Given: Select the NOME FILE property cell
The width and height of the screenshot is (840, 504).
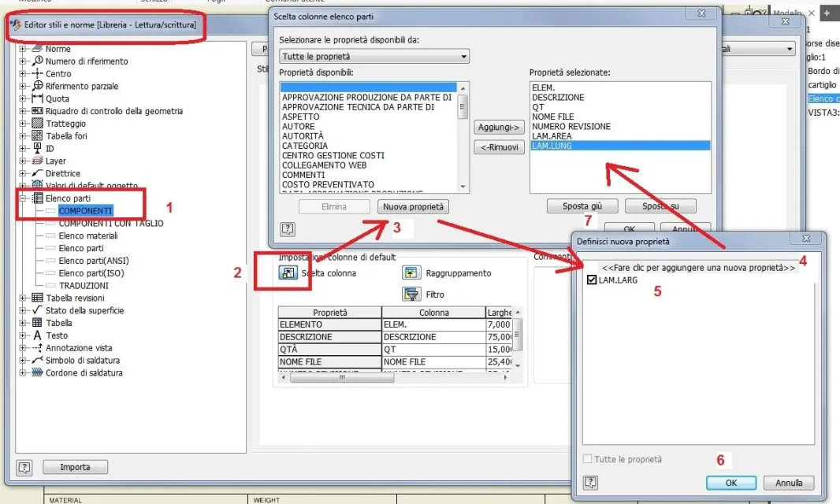Looking at the screenshot, I should coord(329,362).
